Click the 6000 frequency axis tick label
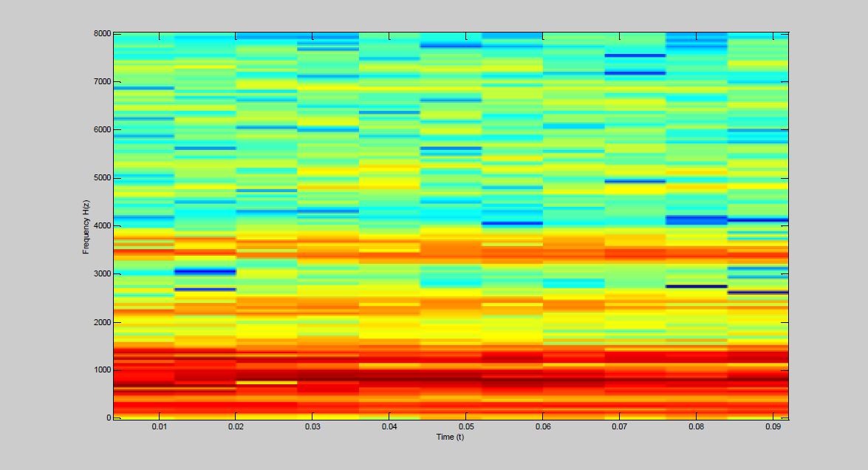The height and width of the screenshot is (470, 868). (x=102, y=129)
